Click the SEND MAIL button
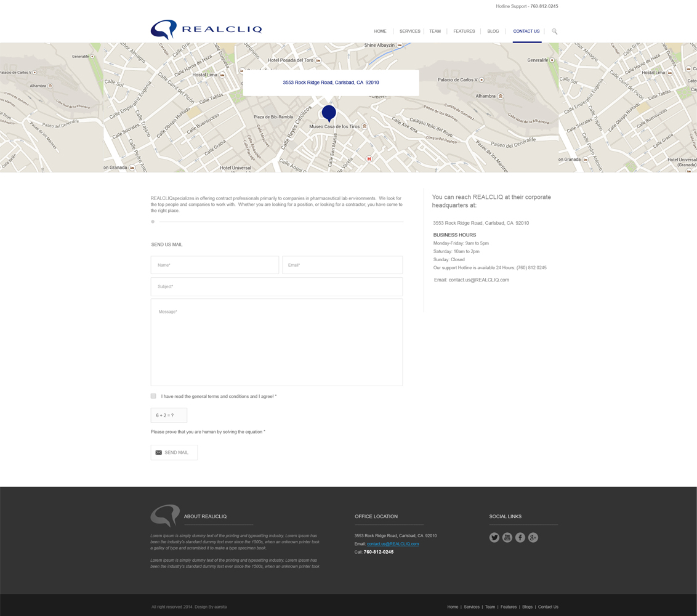The height and width of the screenshot is (616, 697). pos(174,452)
